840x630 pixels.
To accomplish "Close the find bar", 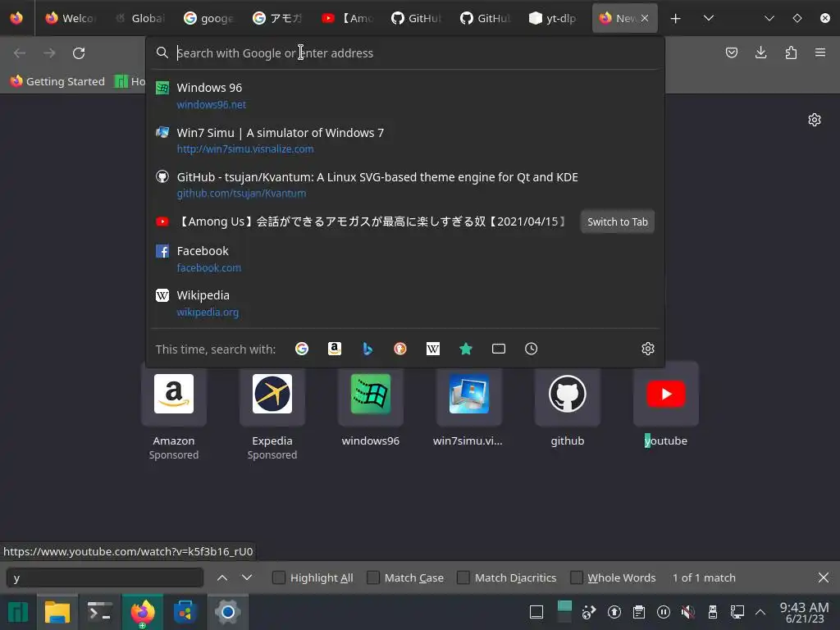I will tap(824, 577).
